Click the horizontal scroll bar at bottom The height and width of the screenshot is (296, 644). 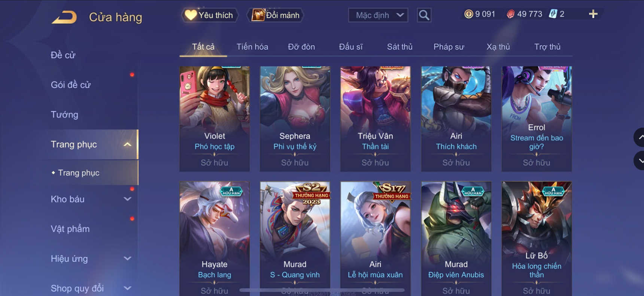pyautogui.click(x=322, y=290)
